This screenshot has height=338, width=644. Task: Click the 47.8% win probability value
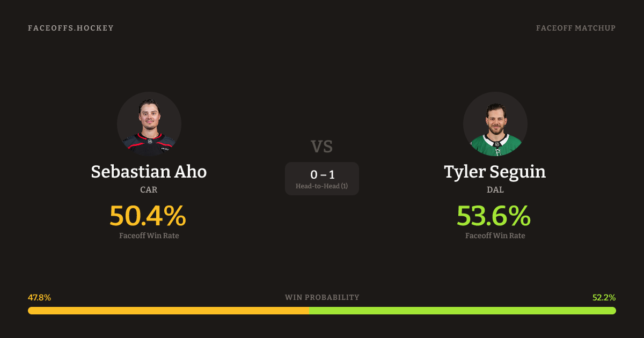tap(39, 297)
